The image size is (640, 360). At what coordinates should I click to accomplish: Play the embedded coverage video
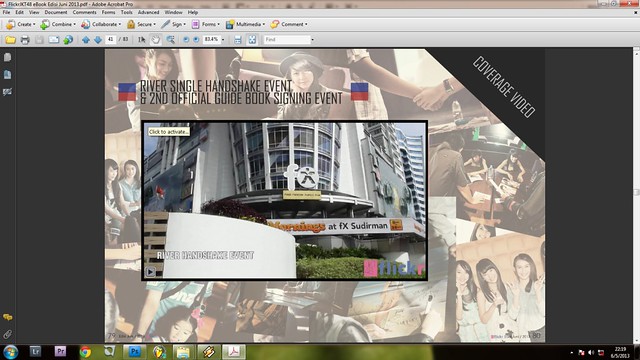[x=150, y=271]
